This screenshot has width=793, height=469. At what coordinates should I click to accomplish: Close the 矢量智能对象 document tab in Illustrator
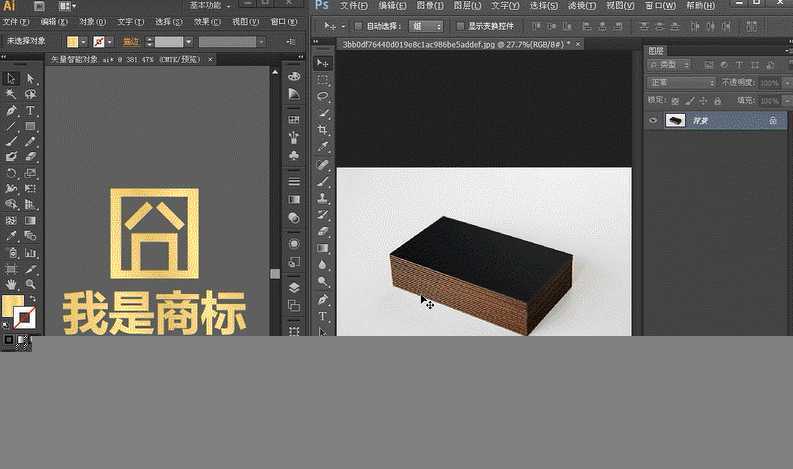(x=210, y=59)
